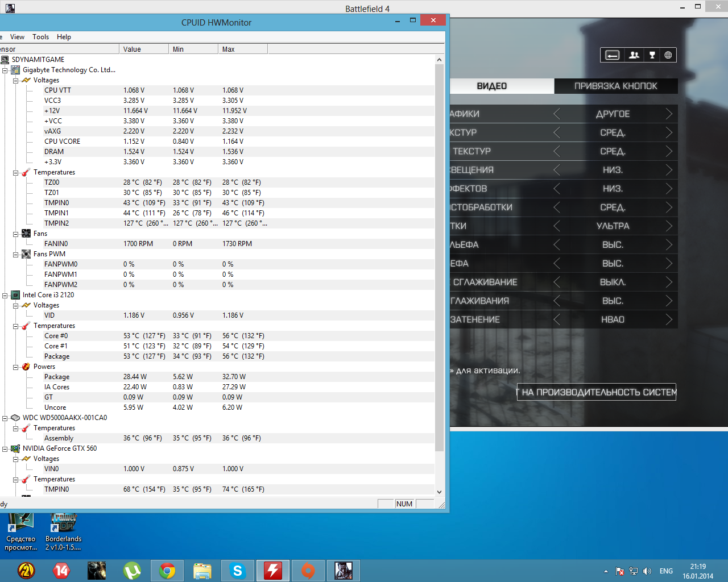
Task: Click the back arrow icon in Battlefield menu
Action: click(x=612, y=55)
